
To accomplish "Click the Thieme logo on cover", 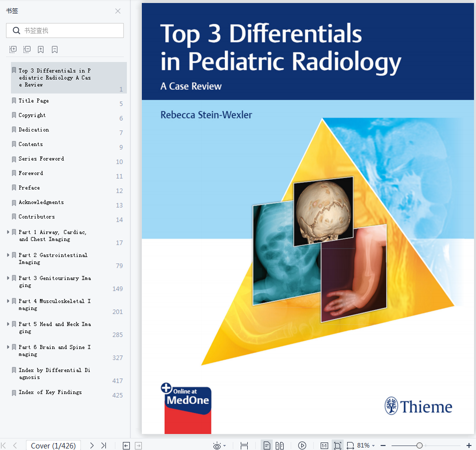I will click(419, 406).
